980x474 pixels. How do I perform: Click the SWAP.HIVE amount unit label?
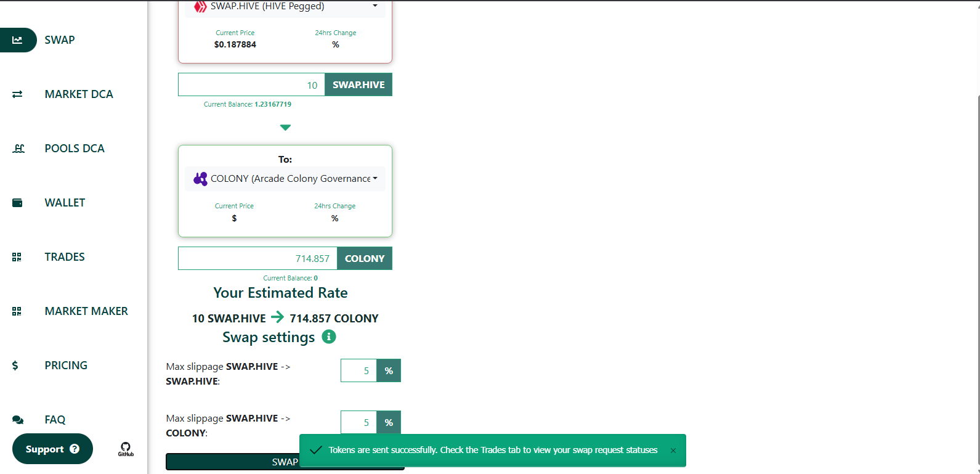[358, 85]
